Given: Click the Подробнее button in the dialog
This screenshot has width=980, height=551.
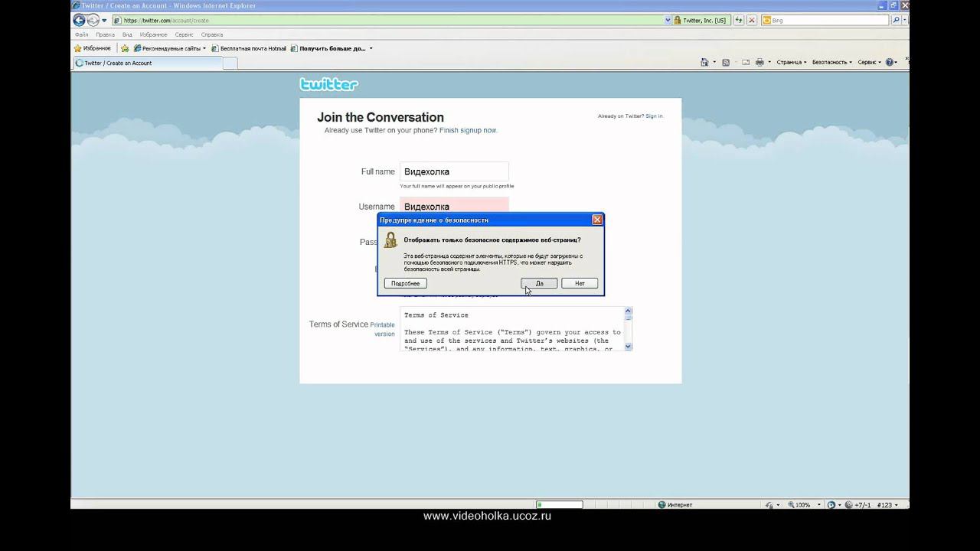Looking at the screenshot, I should pos(406,283).
